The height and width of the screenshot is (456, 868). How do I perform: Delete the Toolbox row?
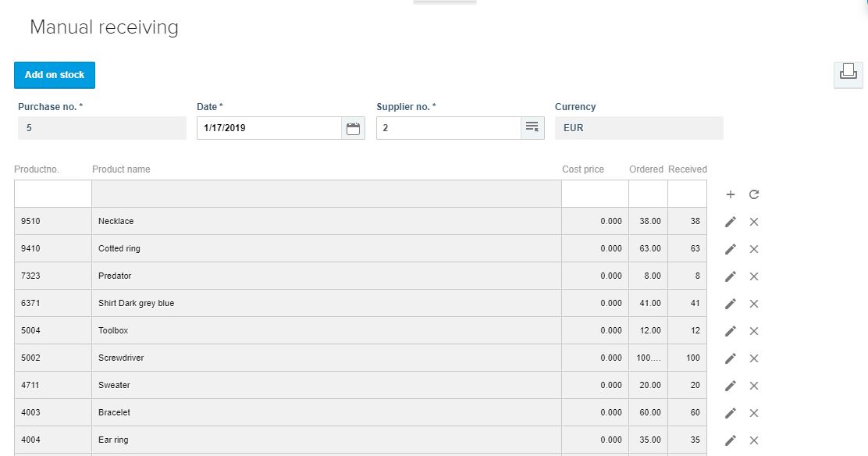click(x=753, y=331)
